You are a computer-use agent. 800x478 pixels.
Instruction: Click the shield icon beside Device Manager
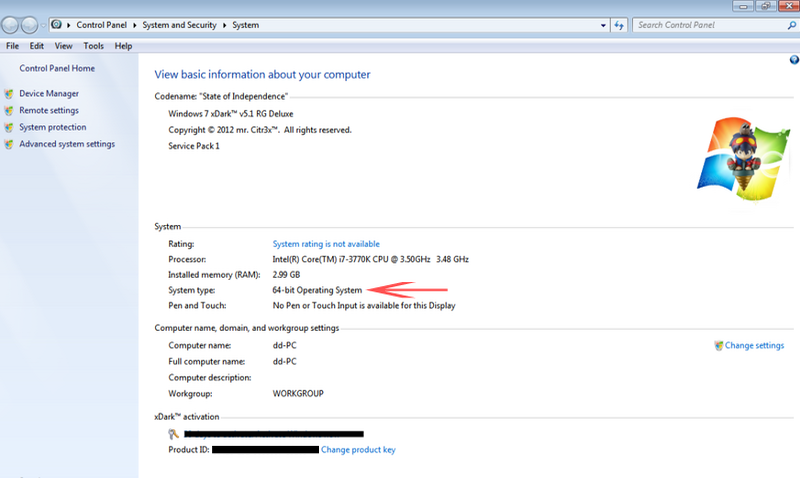coord(9,94)
